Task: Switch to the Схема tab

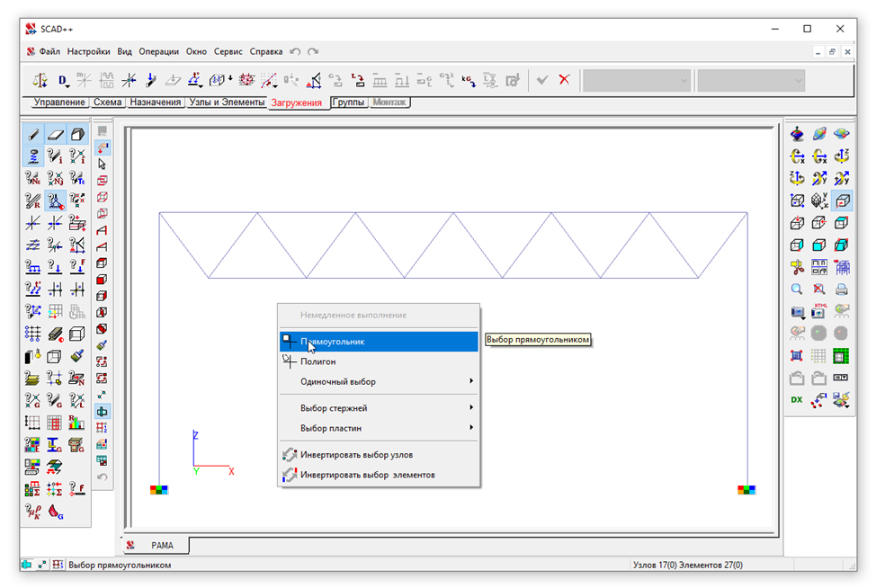Action: (x=107, y=102)
